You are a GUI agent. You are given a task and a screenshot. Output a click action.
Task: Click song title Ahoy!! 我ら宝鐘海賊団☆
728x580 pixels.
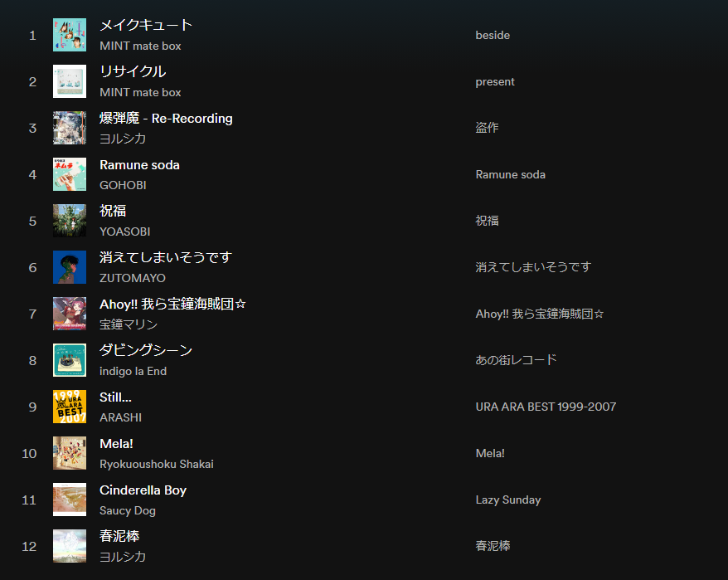click(x=172, y=304)
